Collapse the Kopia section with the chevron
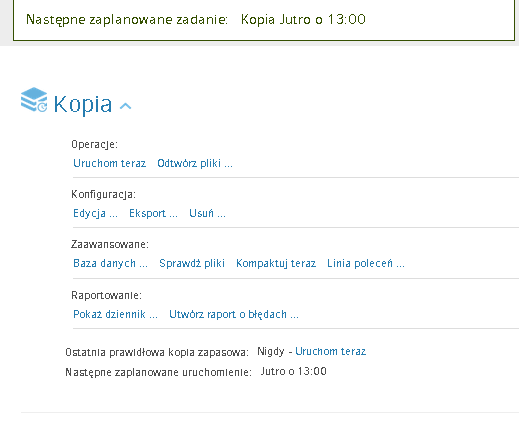Image resolution: width=519 pixels, height=437 pixels. coord(125,106)
